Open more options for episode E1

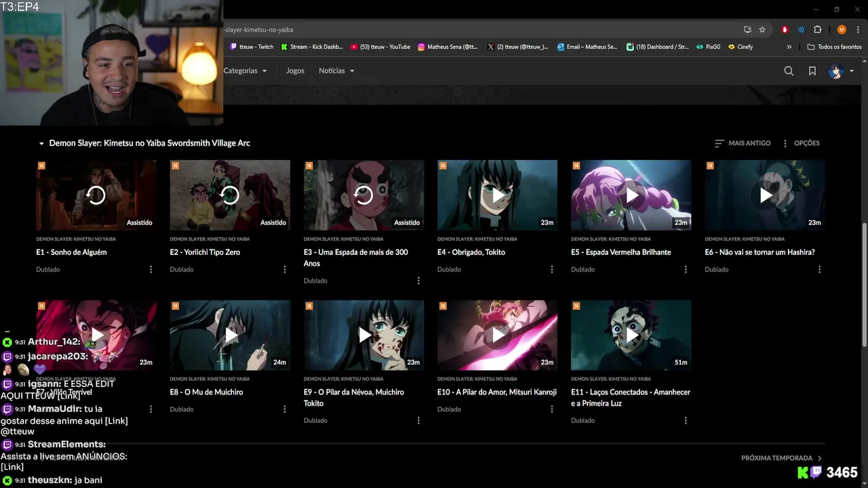(151, 270)
